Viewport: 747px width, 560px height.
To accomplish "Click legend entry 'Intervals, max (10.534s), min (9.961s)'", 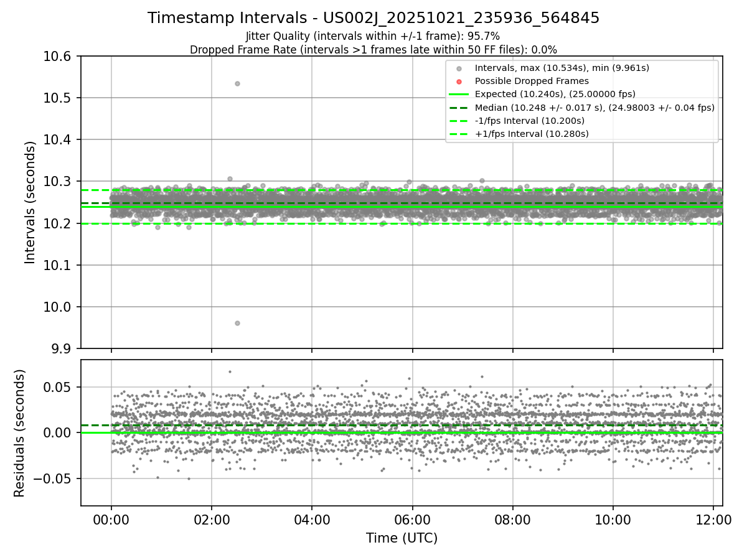I will click(x=562, y=68).
